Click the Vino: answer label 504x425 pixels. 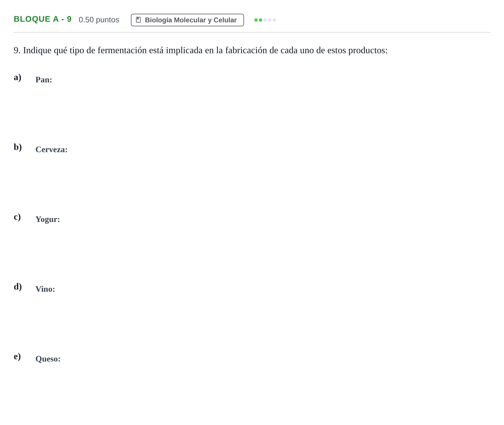tap(45, 289)
